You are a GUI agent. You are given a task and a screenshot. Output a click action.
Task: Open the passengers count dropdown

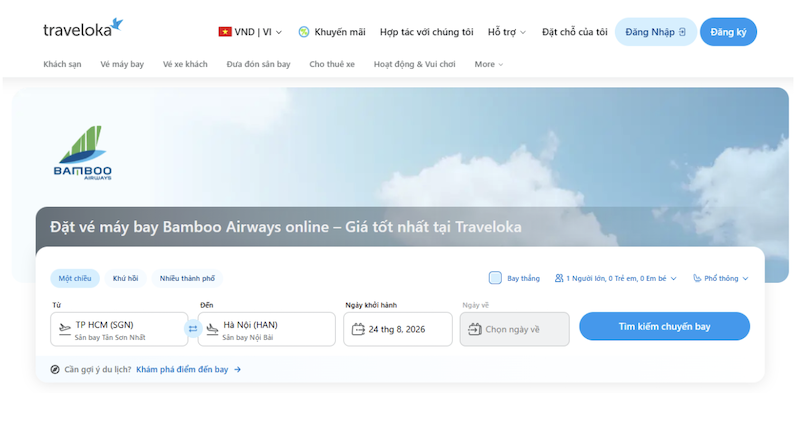click(x=616, y=278)
